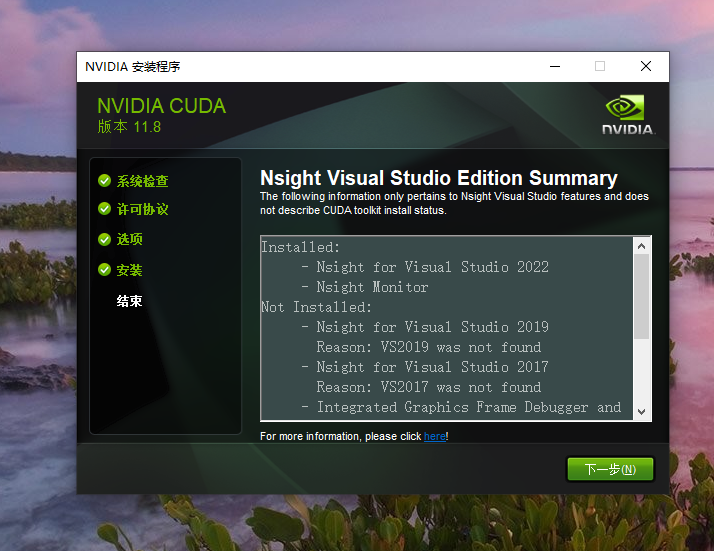
Task: Minimize the NVIDIA 安装程序 window
Action: 555,66
